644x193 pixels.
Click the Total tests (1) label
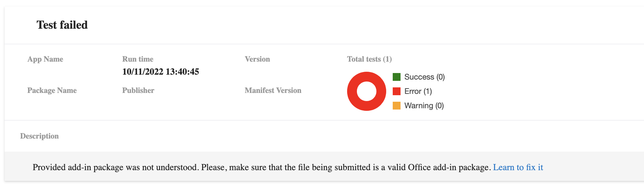369,59
